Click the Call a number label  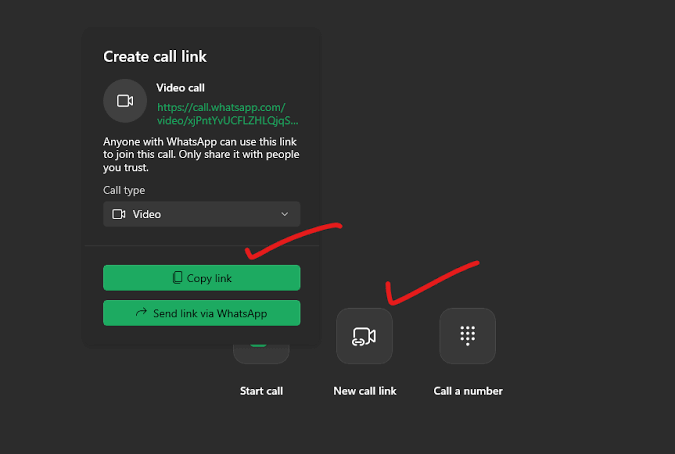click(x=467, y=391)
